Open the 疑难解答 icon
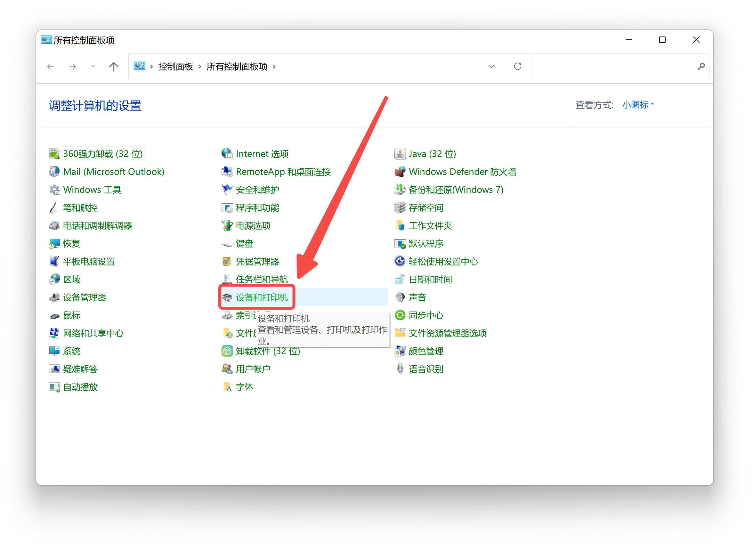 point(54,369)
